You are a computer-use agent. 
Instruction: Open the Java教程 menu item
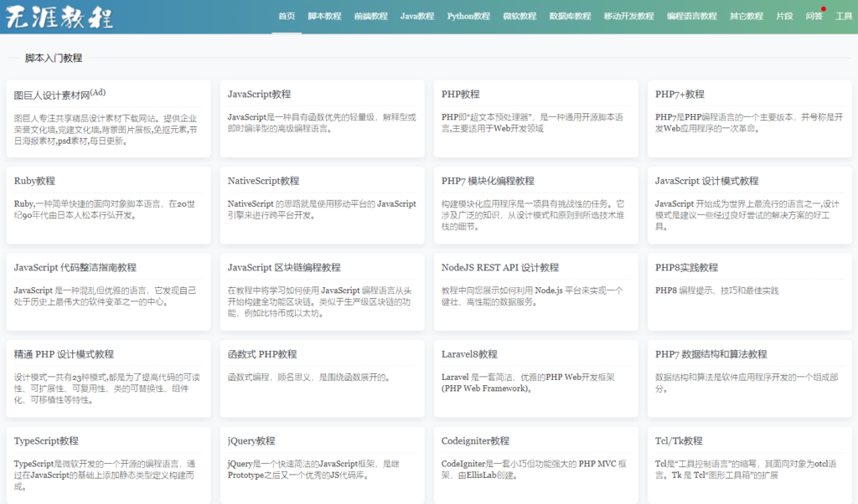(418, 15)
